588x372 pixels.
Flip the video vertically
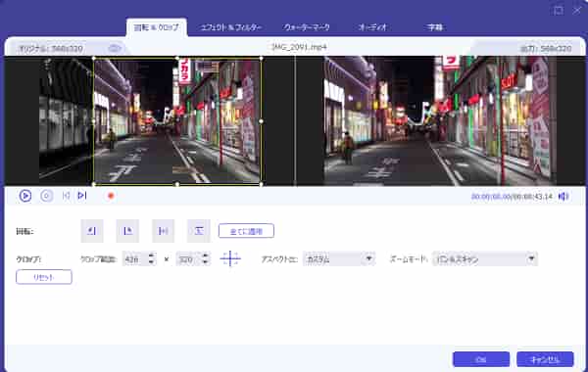[199, 231]
